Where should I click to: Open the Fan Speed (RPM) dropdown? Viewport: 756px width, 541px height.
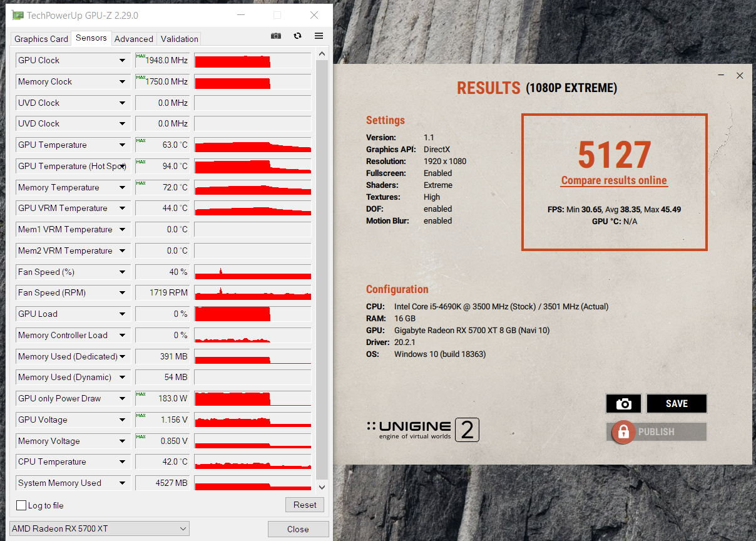(x=122, y=293)
